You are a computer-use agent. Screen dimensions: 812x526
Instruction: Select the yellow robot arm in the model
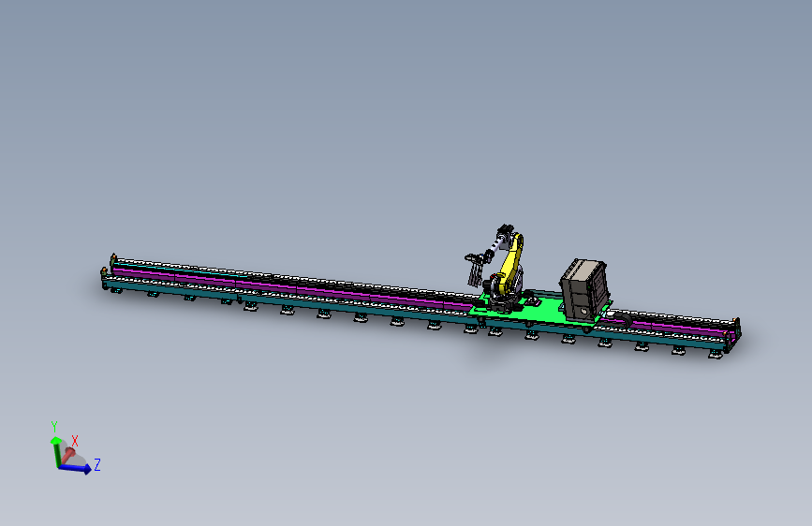point(510,263)
